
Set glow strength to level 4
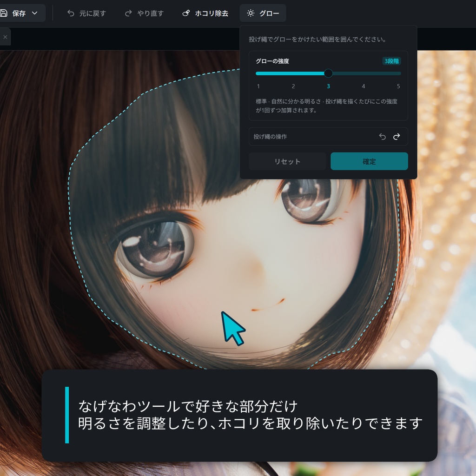[x=364, y=86]
